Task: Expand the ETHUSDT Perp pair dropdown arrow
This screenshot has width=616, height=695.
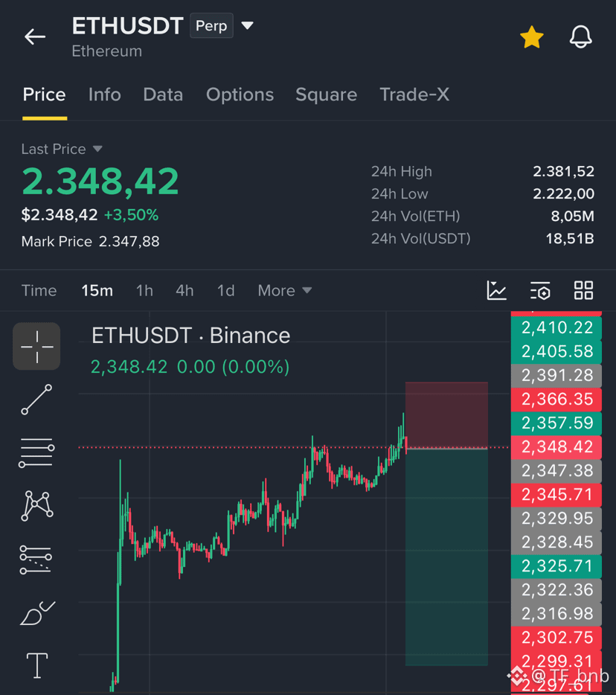Action: click(247, 26)
